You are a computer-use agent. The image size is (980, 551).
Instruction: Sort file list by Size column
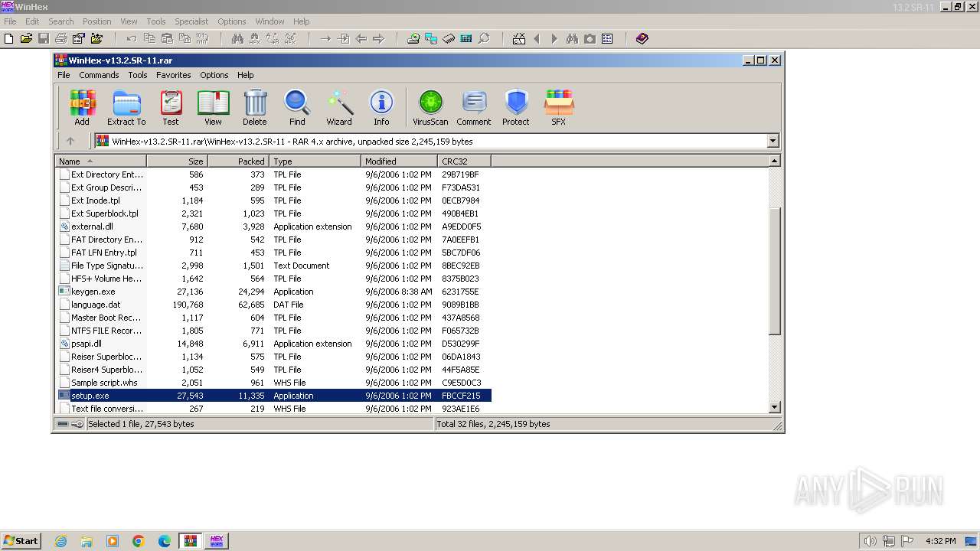point(177,161)
